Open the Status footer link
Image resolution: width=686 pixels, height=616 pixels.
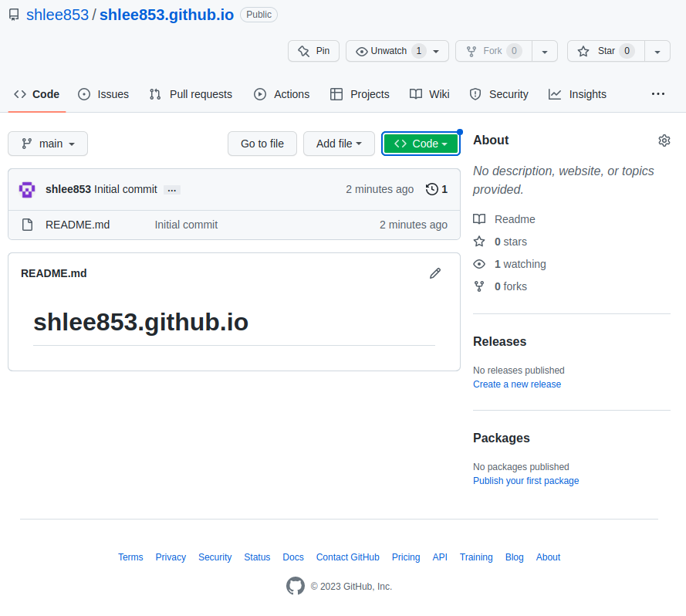coord(257,557)
